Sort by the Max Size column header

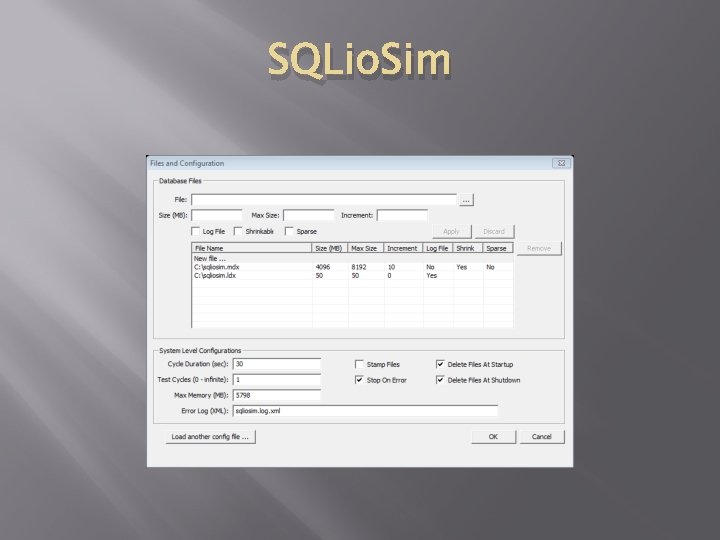pos(366,248)
